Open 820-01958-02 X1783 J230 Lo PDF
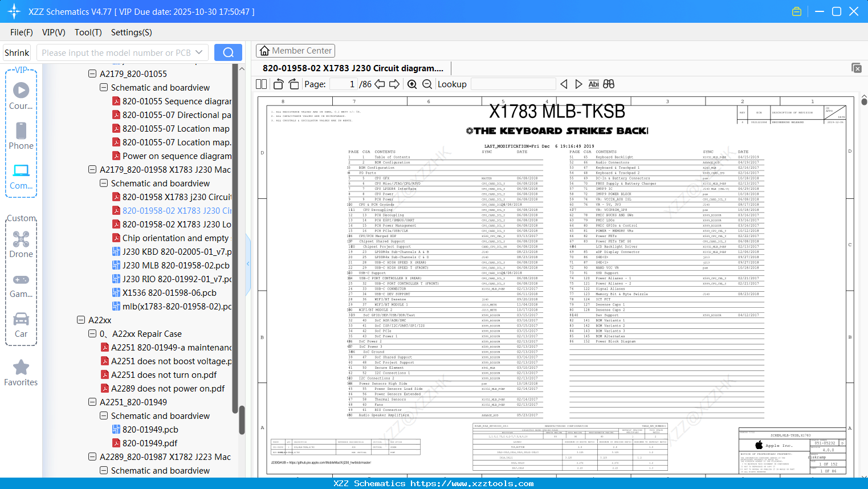The image size is (868, 489). 172,224
